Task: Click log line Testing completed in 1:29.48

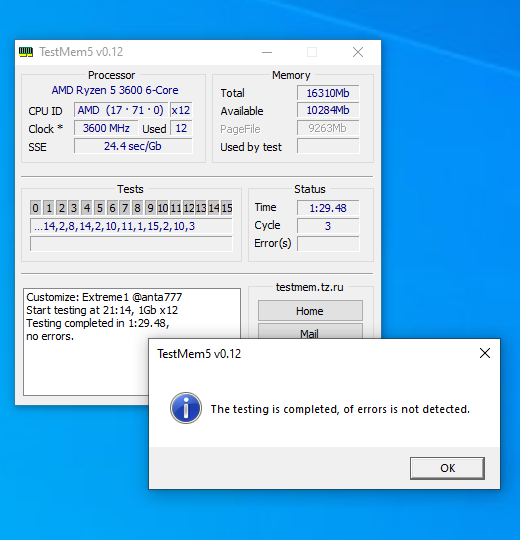Action: (98, 323)
